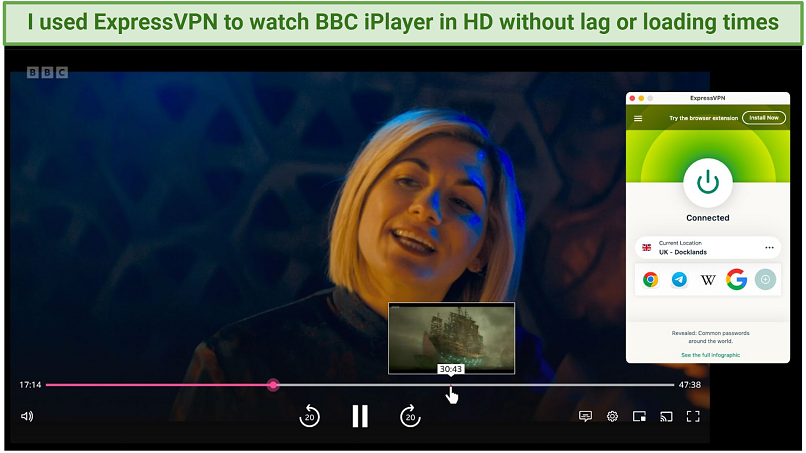806x453 pixels.
Task: Open the Google shortcut in ExpressVPN
Action: point(737,279)
